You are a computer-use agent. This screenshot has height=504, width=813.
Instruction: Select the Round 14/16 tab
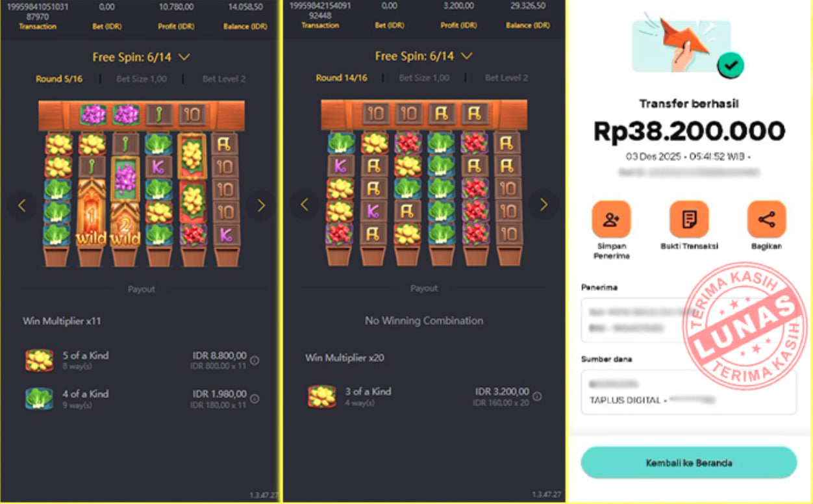tap(342, 77)
